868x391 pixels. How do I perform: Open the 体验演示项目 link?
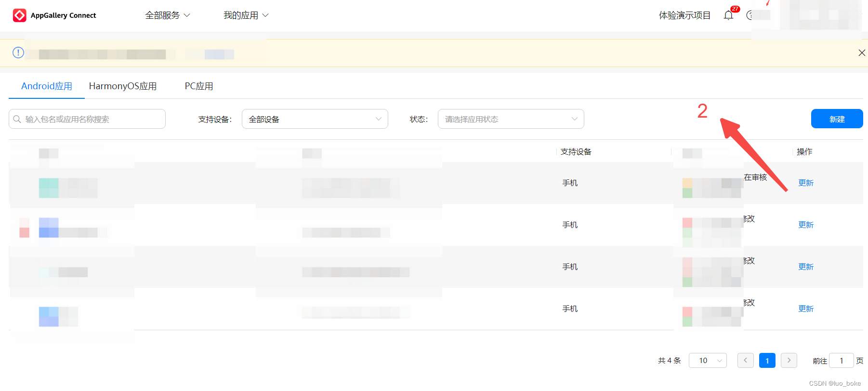684,15
